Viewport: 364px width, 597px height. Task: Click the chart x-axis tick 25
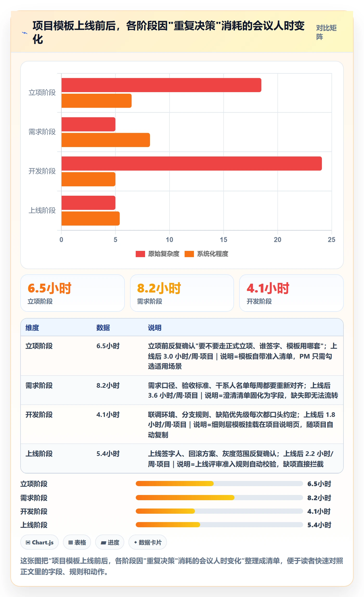click(x=331, y=240)
